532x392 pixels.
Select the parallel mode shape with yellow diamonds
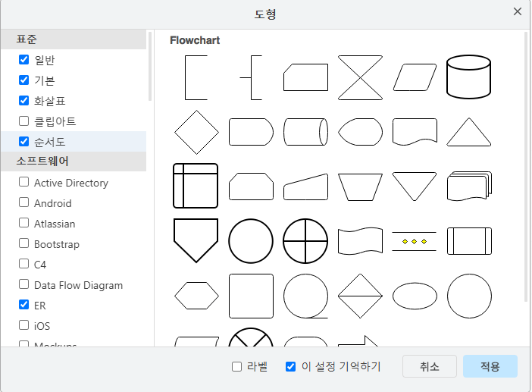pyautogui.click(x=415, y=241)
